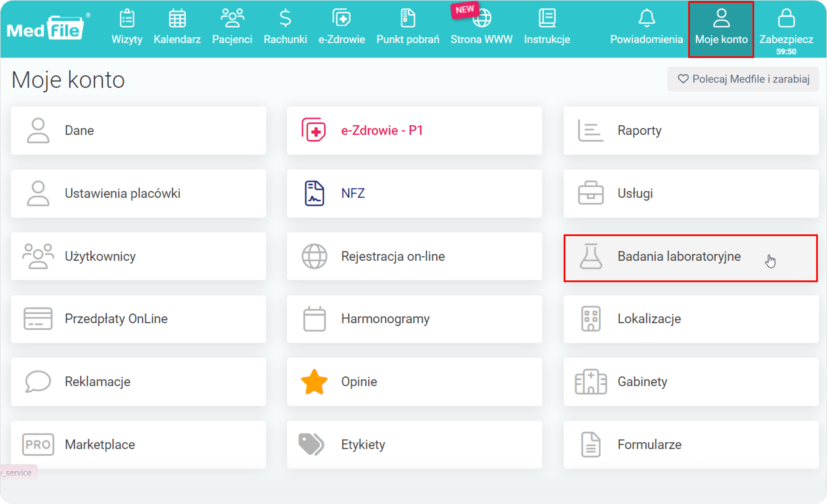Image resolution: width=827 pixels, height=504 pixels.
Task: Click Polecaj Medfile i zarabiaj button
Action: point(743,79)
